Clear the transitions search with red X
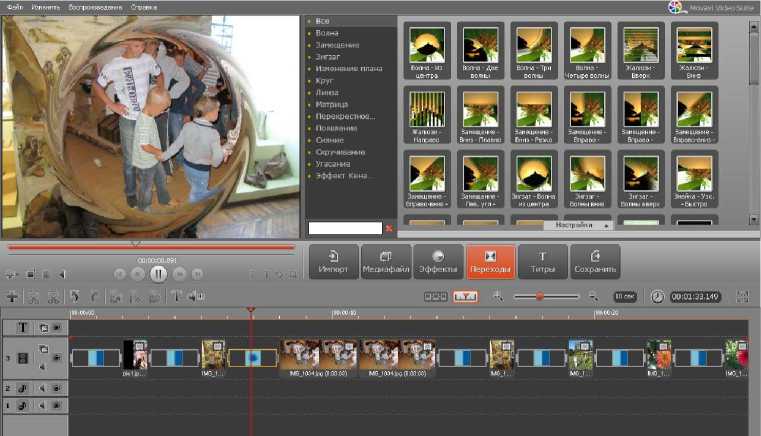Image resolution: width=761 pixels, height=436 pixels. pos(389,229)
